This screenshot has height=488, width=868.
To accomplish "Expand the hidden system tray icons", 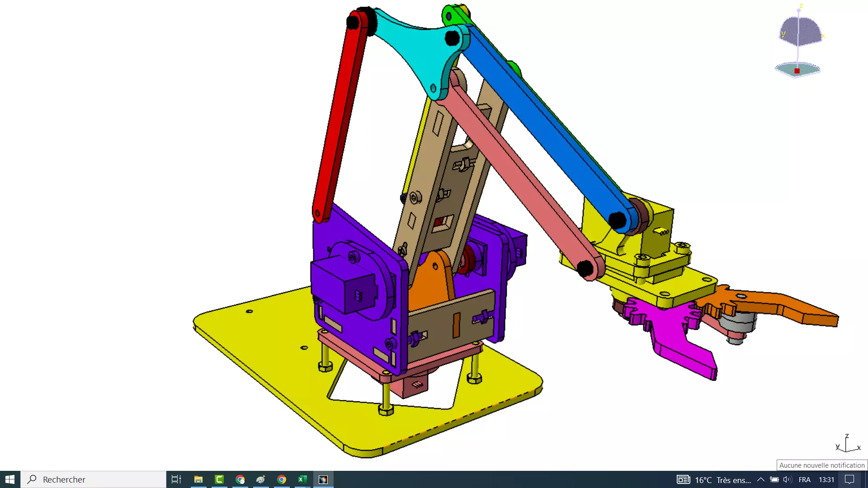I will tap(760, 479).
